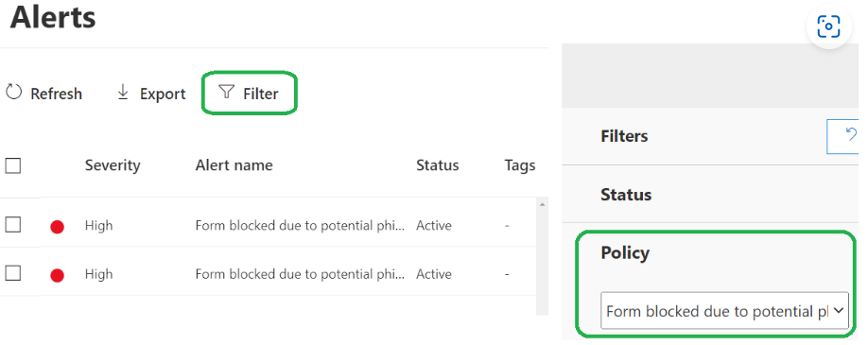Click the screen capture icon at top right

tap(828, 26)
